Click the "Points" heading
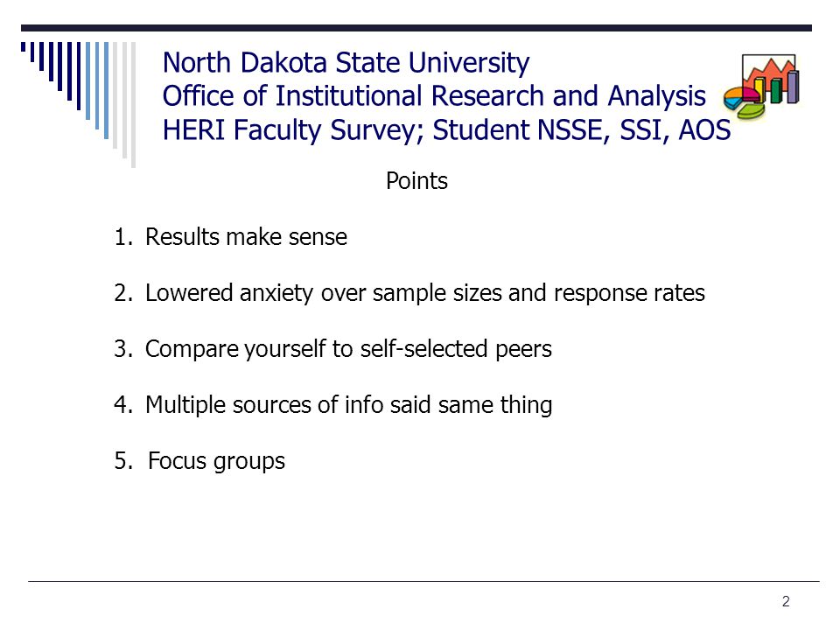The width and height of the screenshot is (840, 630). [416, 181]
